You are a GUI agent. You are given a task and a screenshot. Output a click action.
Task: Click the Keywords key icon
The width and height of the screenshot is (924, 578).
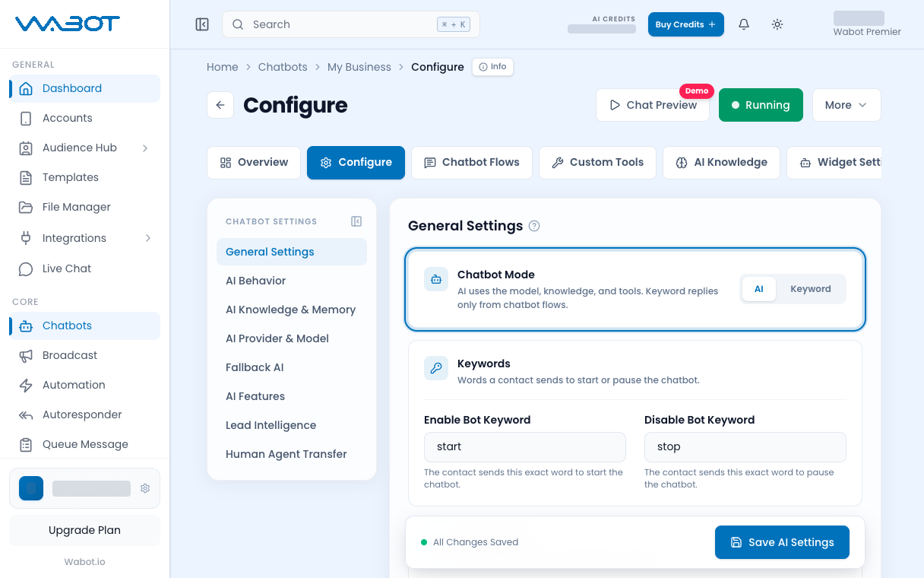click(x=436, y=368)
